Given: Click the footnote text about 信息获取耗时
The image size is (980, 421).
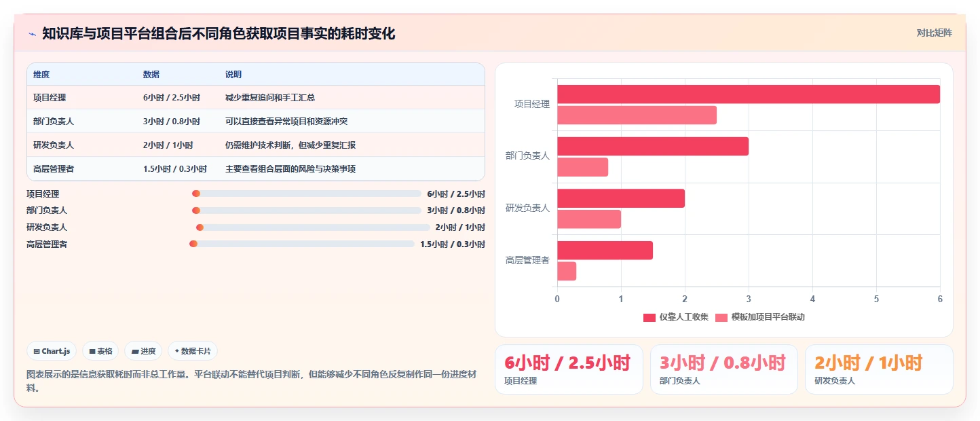Looking at the screenshot, I should pyautogui.click(x=251, y=381).
